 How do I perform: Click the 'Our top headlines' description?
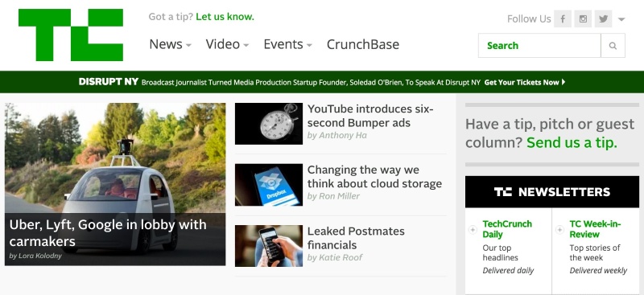click(x=500, y=252)
